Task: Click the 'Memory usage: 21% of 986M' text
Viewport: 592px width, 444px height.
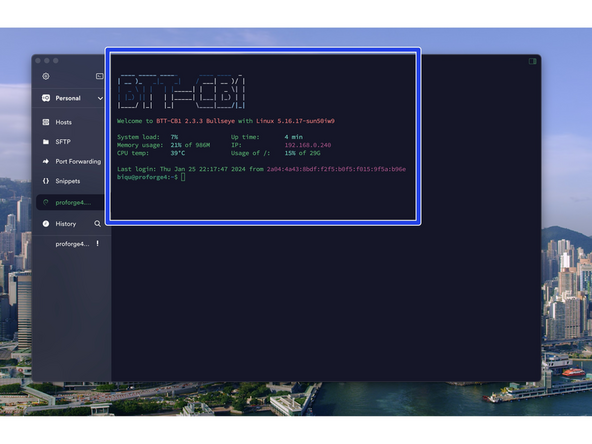Action: click(163, 145)
